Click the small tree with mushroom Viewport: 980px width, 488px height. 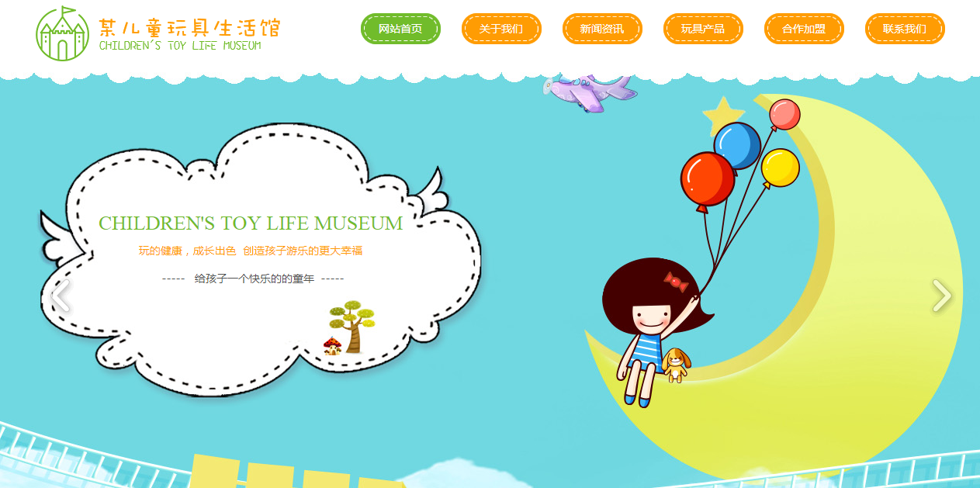click(x=348, y=328)
